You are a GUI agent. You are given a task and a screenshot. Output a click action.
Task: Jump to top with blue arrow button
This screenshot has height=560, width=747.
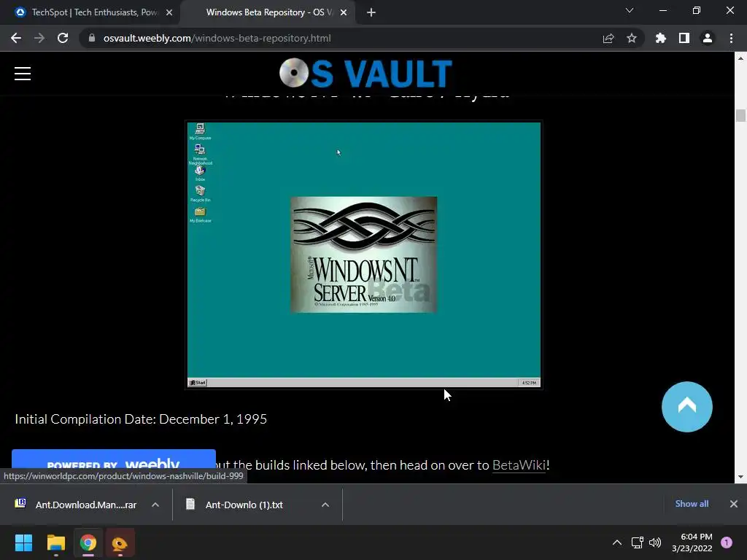coord(687,407)
